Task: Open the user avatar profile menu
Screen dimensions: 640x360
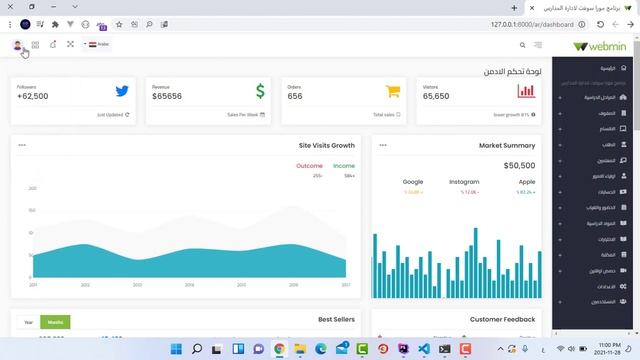Action: point(17,45)
